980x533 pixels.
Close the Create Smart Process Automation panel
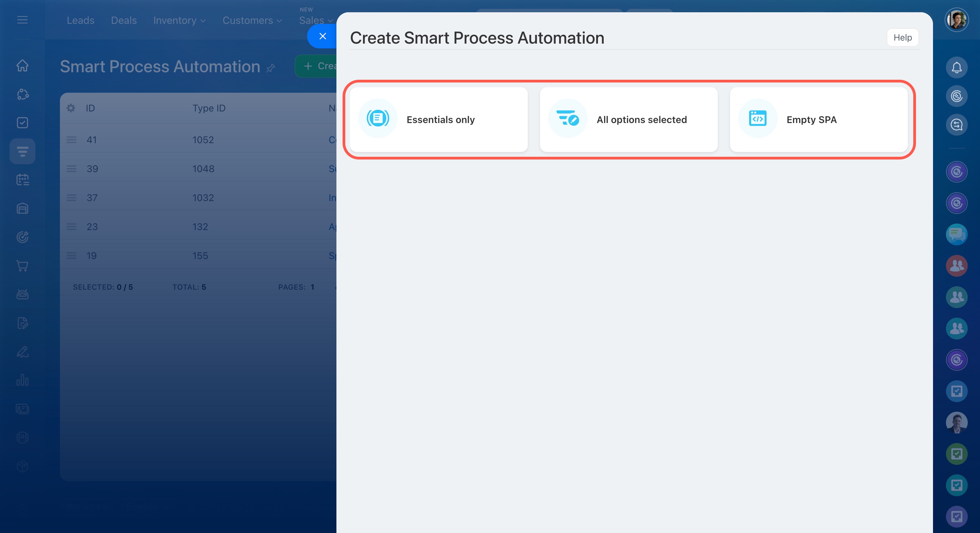click(x=322, y=36)
